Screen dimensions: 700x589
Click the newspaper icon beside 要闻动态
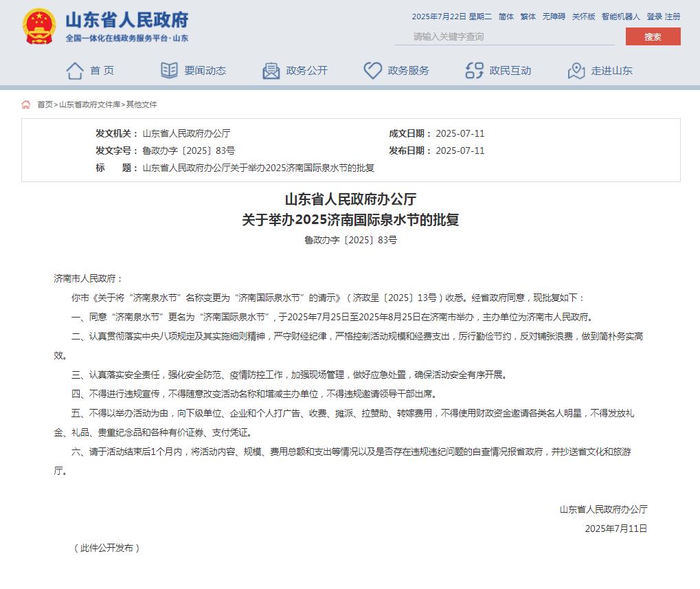pos(169,70)
